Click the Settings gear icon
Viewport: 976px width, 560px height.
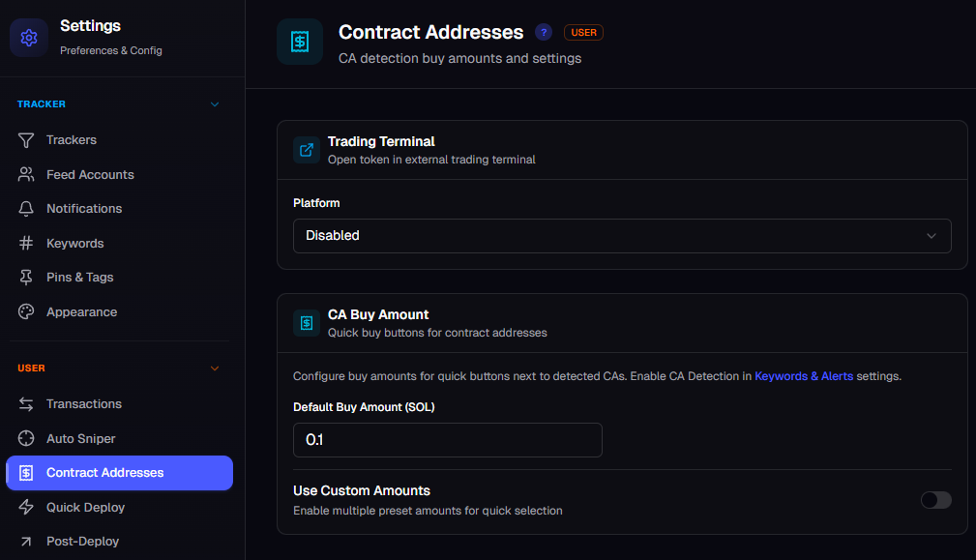tap(29, 38)
